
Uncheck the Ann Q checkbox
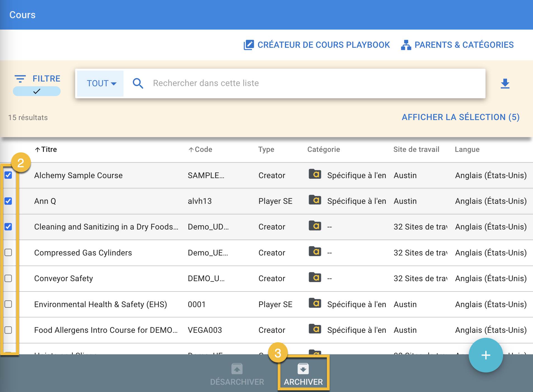pos(8,201)
